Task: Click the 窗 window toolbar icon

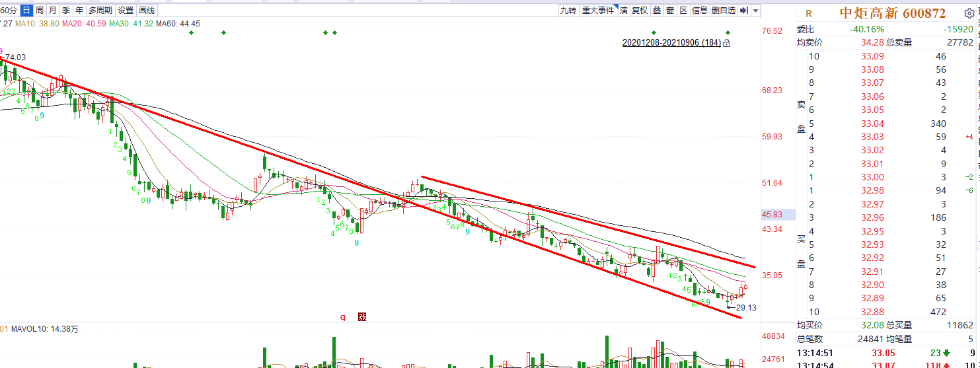Action: pyautogui.click(x=670, y=10)
